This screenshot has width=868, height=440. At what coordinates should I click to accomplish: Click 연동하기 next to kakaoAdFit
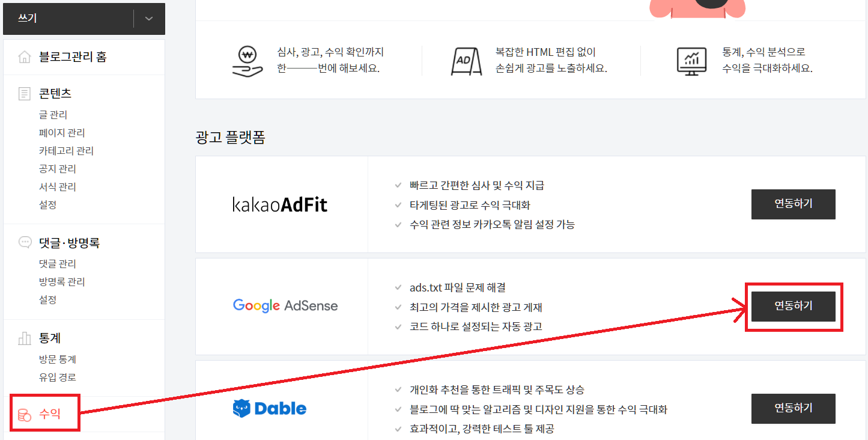point(794,204)
